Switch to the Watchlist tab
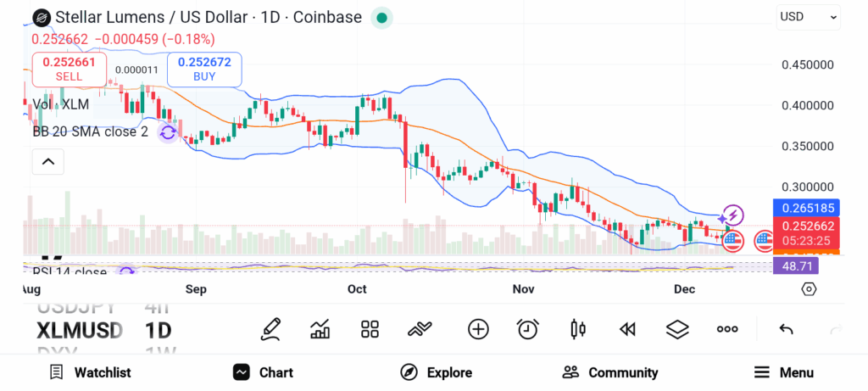Screen dimensions: 868x391 90,372
